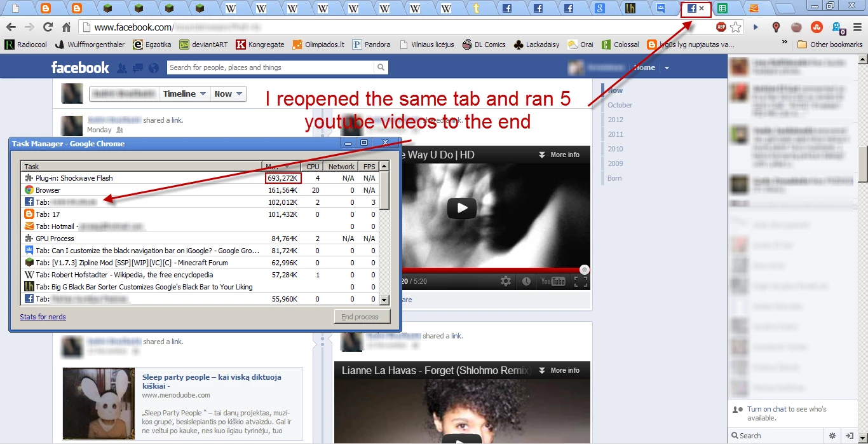The height and width of the screenshot is (444, 868).
Task: Open the Pandora bookmark
Action: pyautogui.click(x=371, y=45)
